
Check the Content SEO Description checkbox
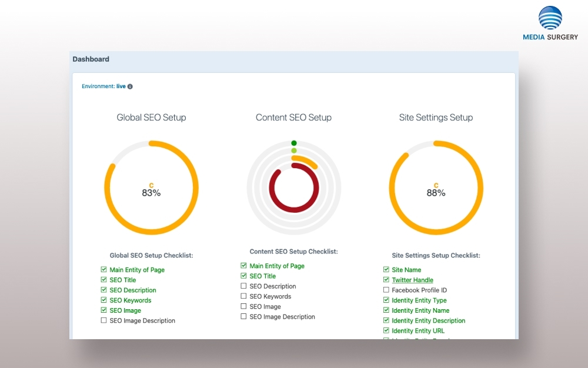click(244, 286)
